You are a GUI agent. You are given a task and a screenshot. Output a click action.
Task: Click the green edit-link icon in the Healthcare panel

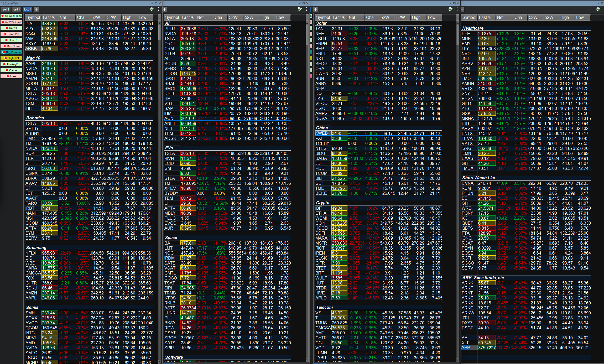(x=598, y=9)
